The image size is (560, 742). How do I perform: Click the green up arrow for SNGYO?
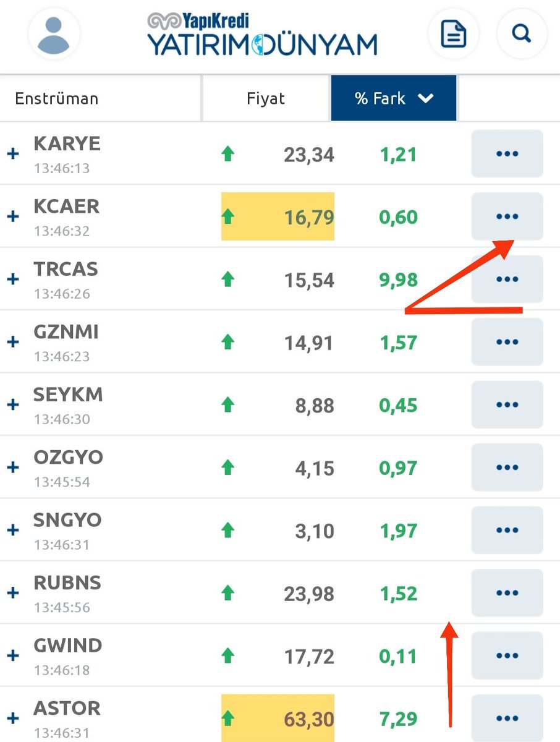click(x=228, y=531)
